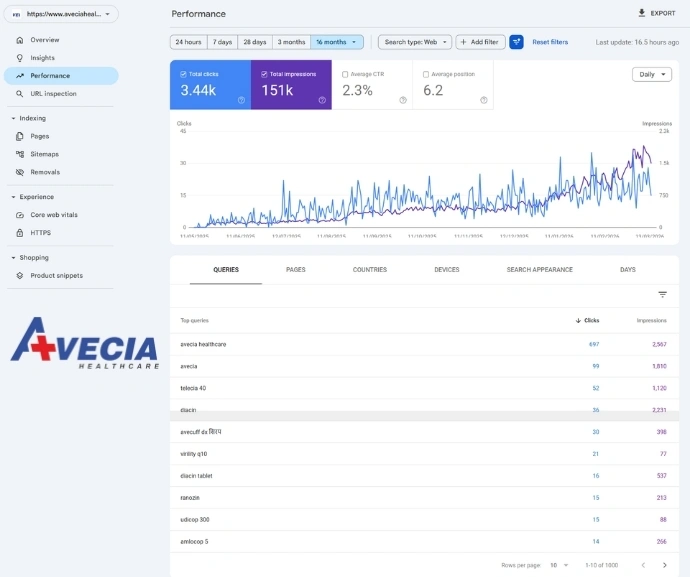Click the table filter rows icon
The height and width of the screenshot is (577, 690).
pyautogui.click(x=662, y=295)
